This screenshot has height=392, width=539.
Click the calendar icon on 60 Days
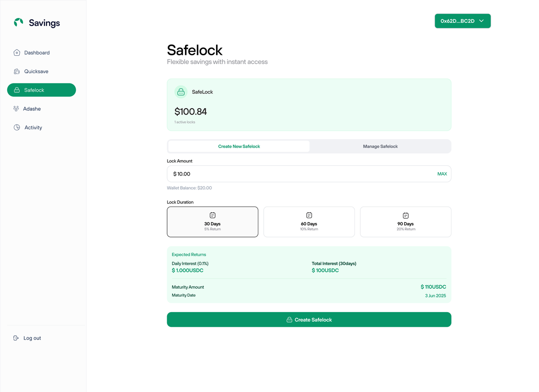coord(309,216)
